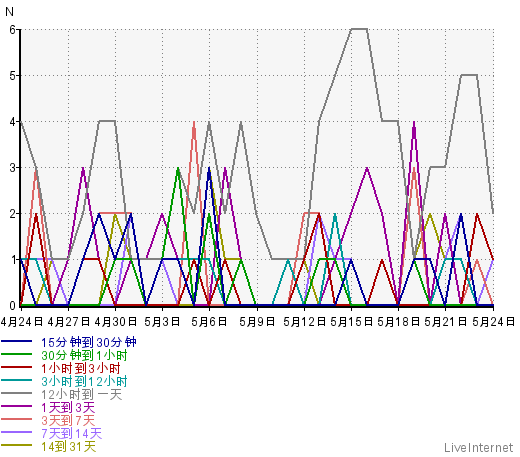Select the 15分钟到30分钟 legend label

click(89, 342)
